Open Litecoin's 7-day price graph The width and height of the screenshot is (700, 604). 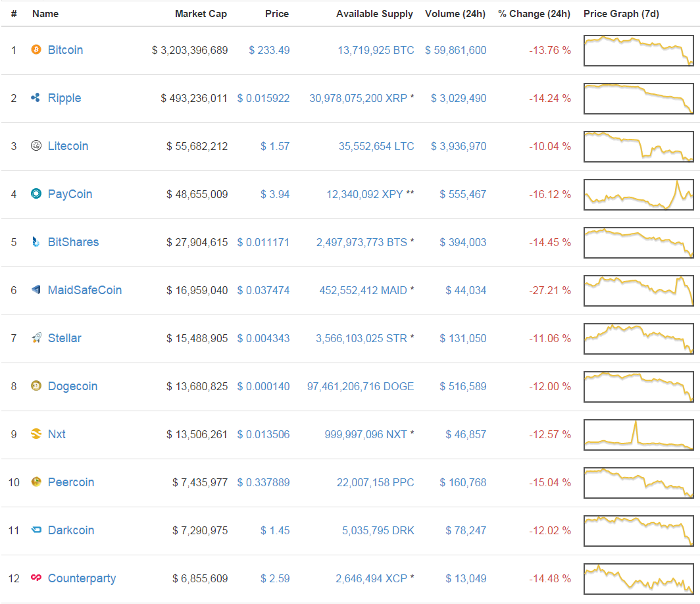638,147
